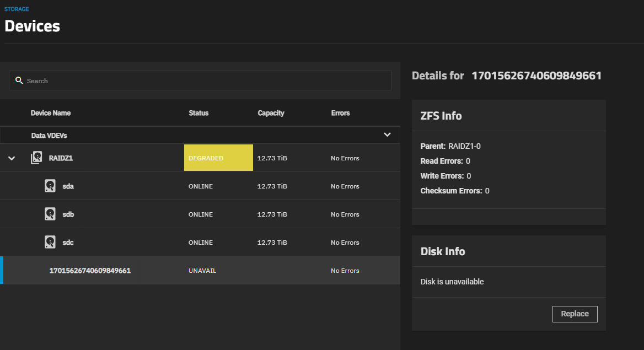This screenshot has width=644, height=350.
Task: Click sdb's No Errors cell
Action: pyautogui.click(x=345, y=214)
